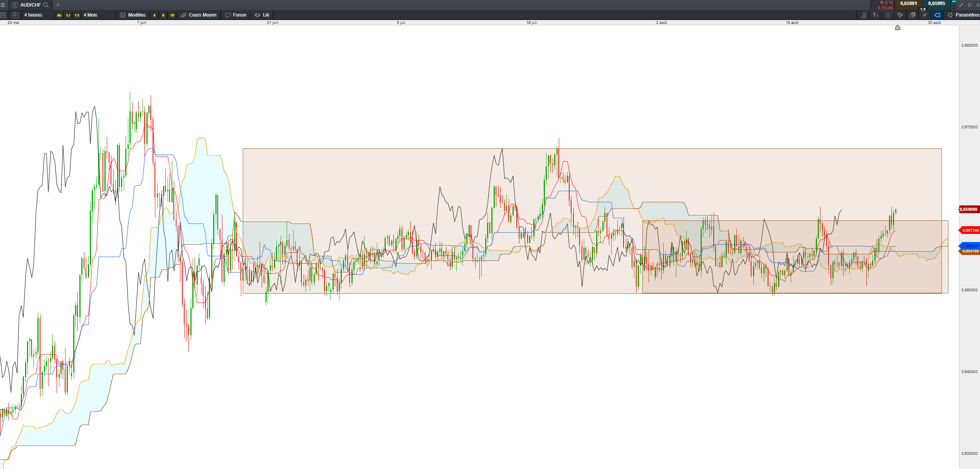Click the 0,640000 price axis label

point(970,372)
